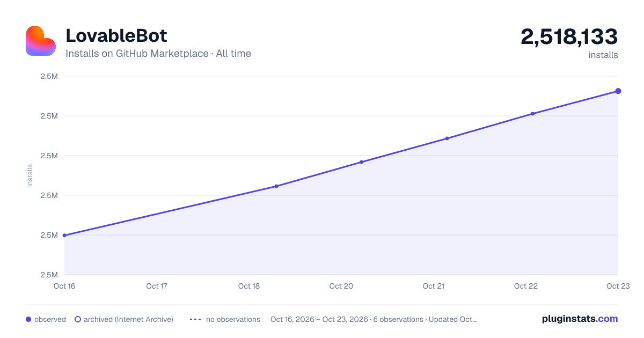Click the Oct 17 axis label
Viewport: 644px width, 338px height.
[157, 286]
